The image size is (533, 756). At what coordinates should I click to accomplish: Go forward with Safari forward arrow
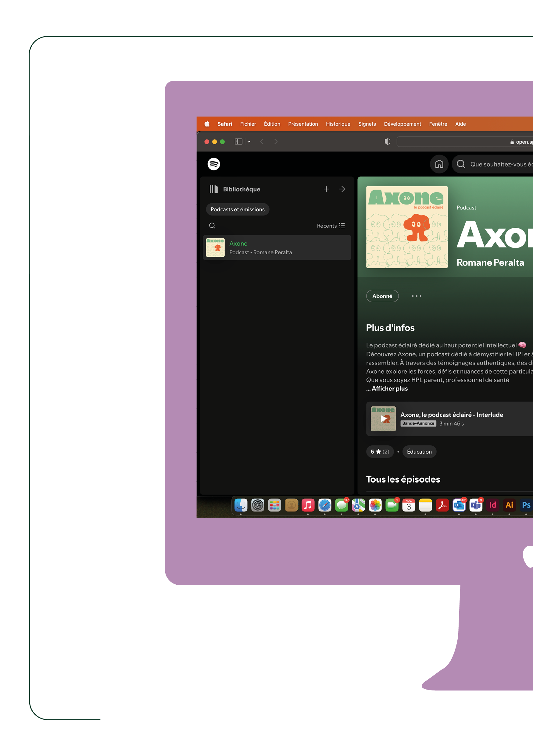[x=276, y=141]
